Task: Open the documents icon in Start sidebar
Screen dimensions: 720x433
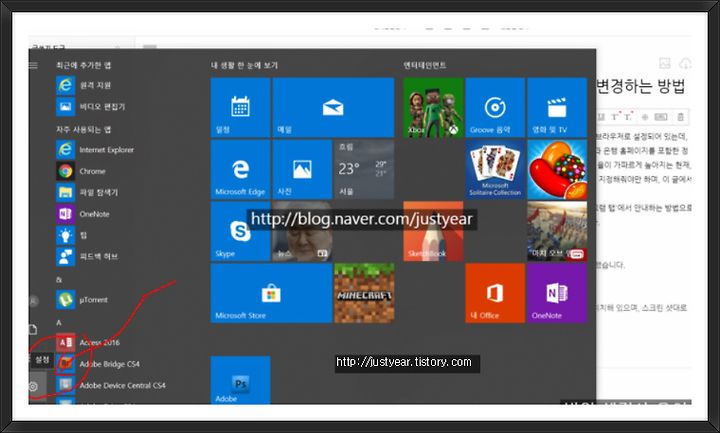Action: tap(33, 329)
